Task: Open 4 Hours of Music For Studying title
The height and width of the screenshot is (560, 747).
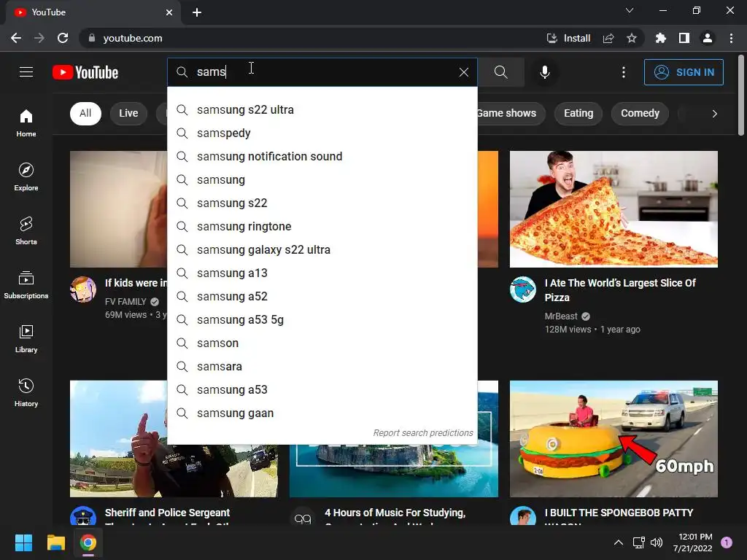Action: pos(395,513)
